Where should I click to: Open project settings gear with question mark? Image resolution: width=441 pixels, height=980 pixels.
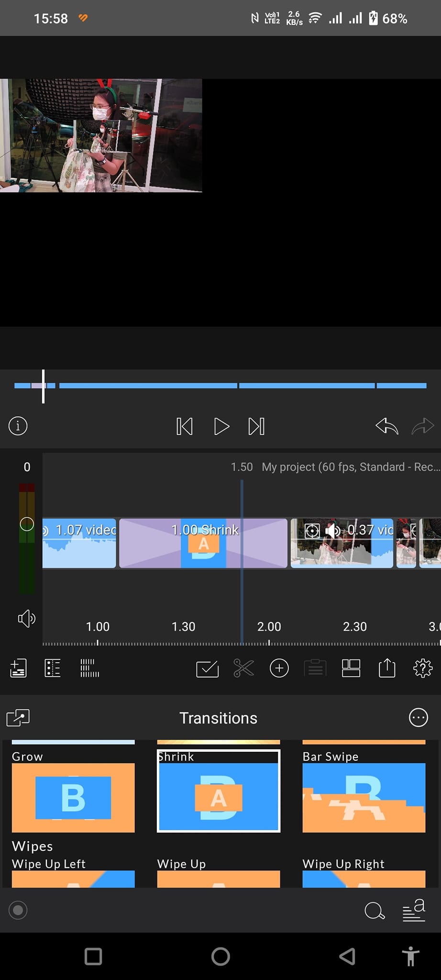click(423, 668)
